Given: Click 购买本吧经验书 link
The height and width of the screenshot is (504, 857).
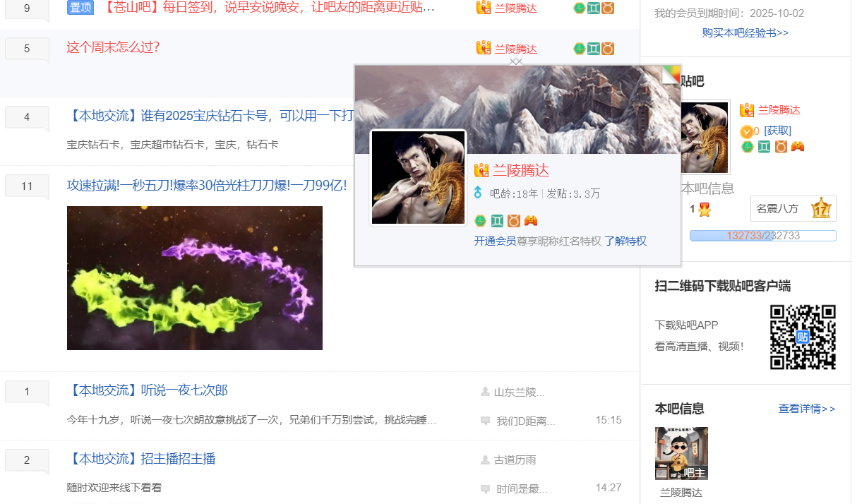Looking at the screenshot, I should [x=745, y=32].
